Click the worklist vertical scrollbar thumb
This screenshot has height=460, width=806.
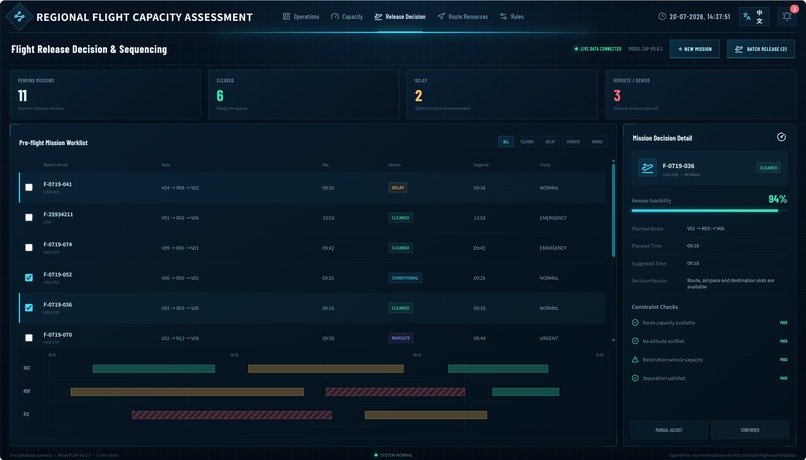[x=613, y=211]
